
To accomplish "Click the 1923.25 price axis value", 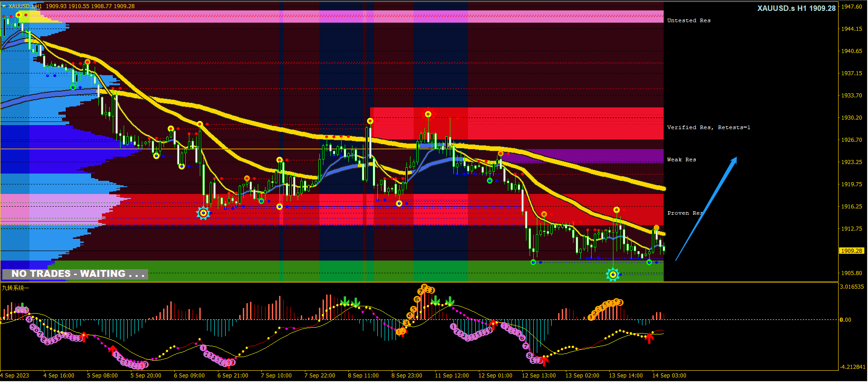I will tap(852, 162).
